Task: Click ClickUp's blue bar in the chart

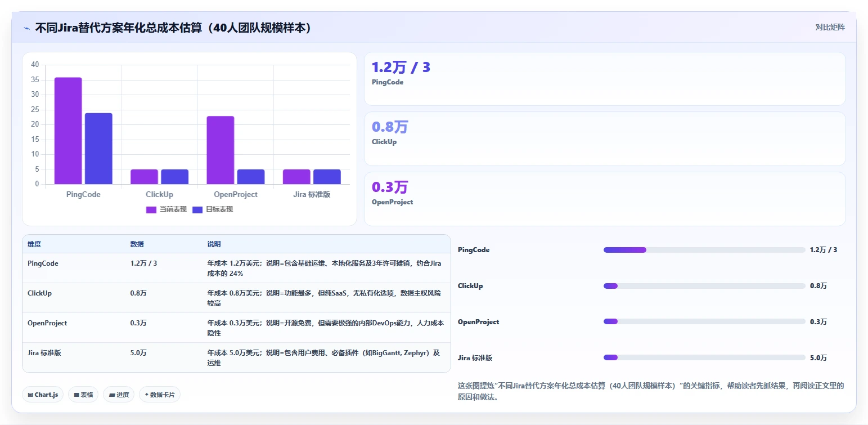Action: pos(174,177)
